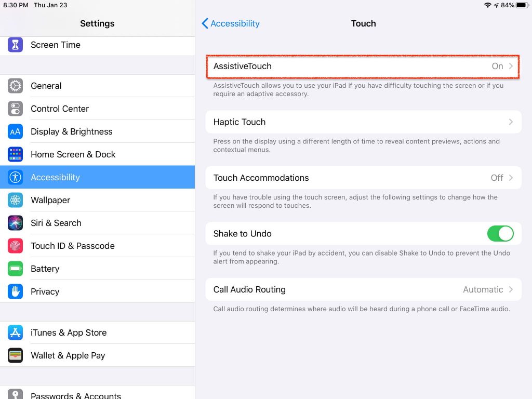This screenshot has height=399, width=532.
Task: Tap the Siri & Search icon
Action: (x=15, y=223)
